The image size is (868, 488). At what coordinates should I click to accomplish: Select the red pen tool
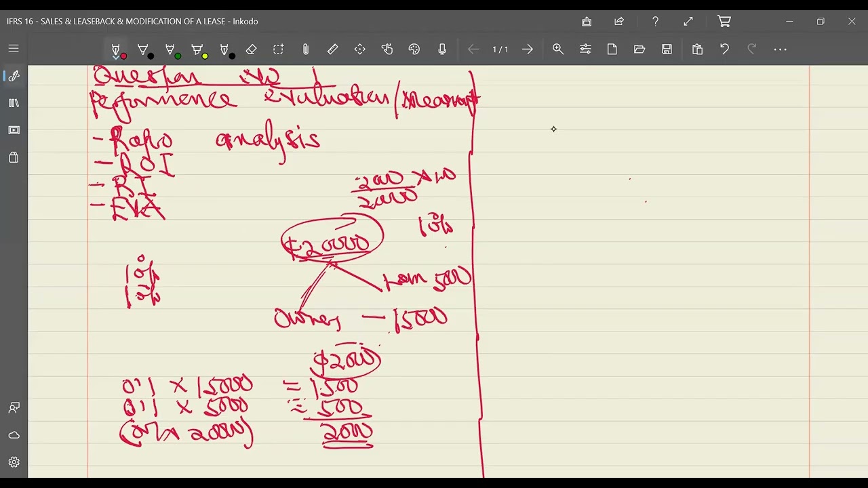pyautogui.click(x=117, y=49)
